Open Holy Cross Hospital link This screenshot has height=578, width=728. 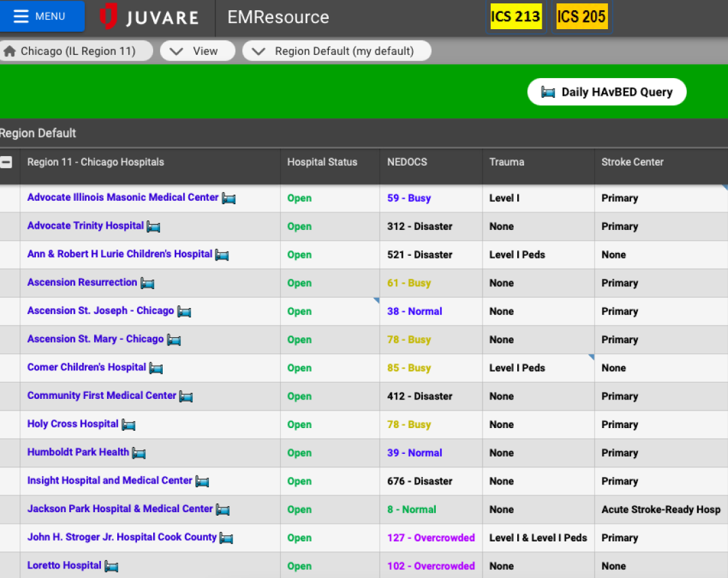pyautogui.click(x=73, y=424)
